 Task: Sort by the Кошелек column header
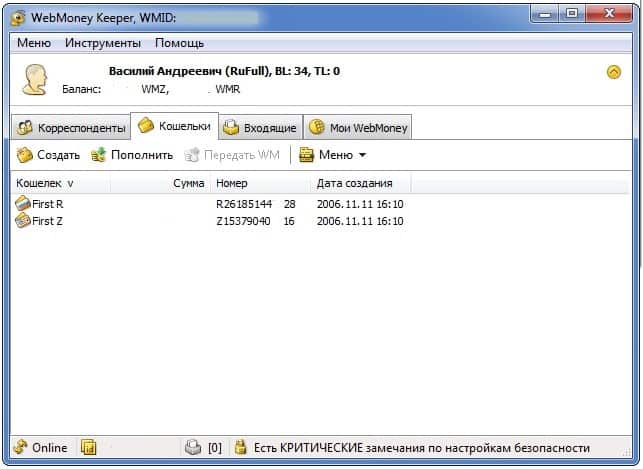pyautogui.click(x=60, y=183)
